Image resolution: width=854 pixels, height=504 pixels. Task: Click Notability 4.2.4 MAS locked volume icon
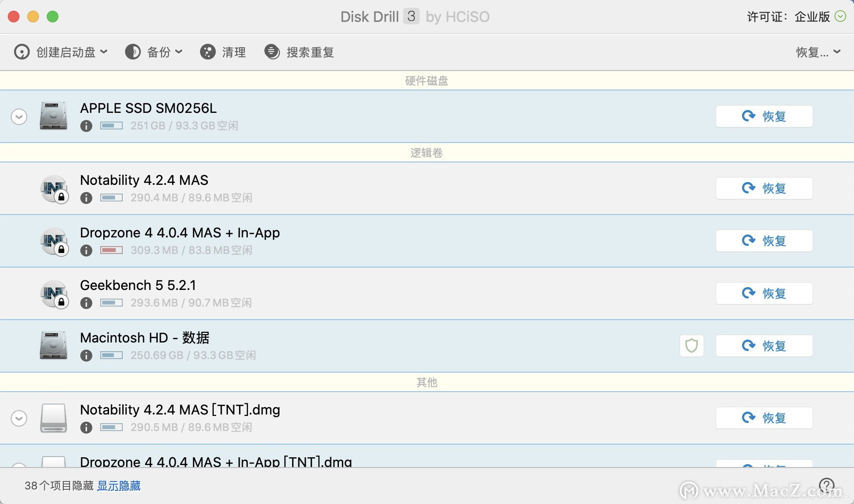coord(54,189)
